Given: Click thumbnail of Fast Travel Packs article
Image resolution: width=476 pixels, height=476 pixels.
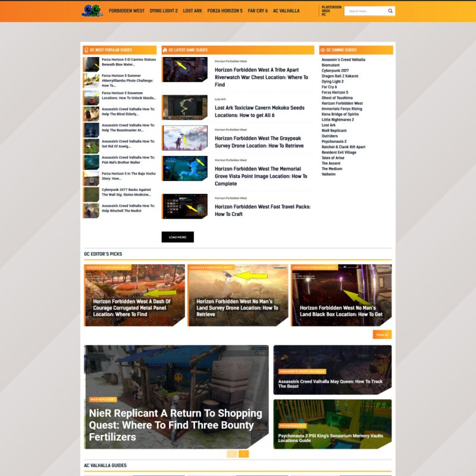Looking at the screenshot, I should pyautogui.click(x=184, y=206).
